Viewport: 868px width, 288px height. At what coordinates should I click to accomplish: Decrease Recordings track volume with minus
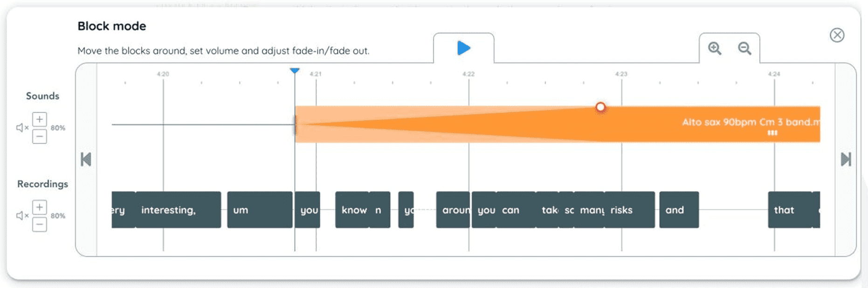(x=40, y=225)
